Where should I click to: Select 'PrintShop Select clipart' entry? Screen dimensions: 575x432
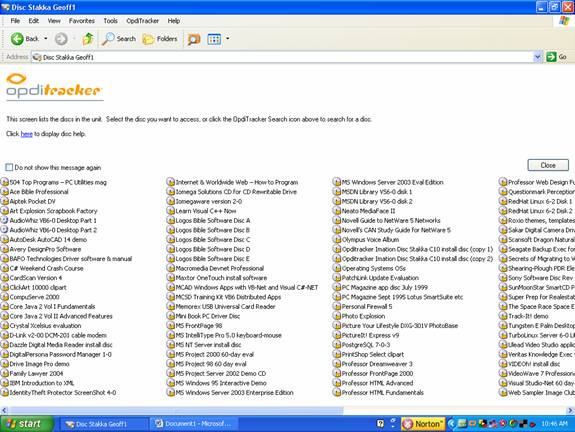(373, 354)
